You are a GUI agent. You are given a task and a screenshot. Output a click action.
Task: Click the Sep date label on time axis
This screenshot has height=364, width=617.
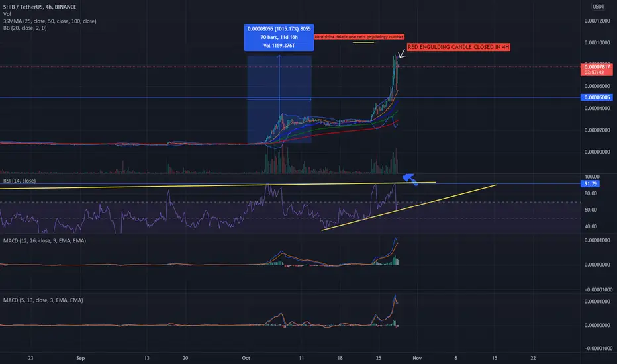[80, 358]
